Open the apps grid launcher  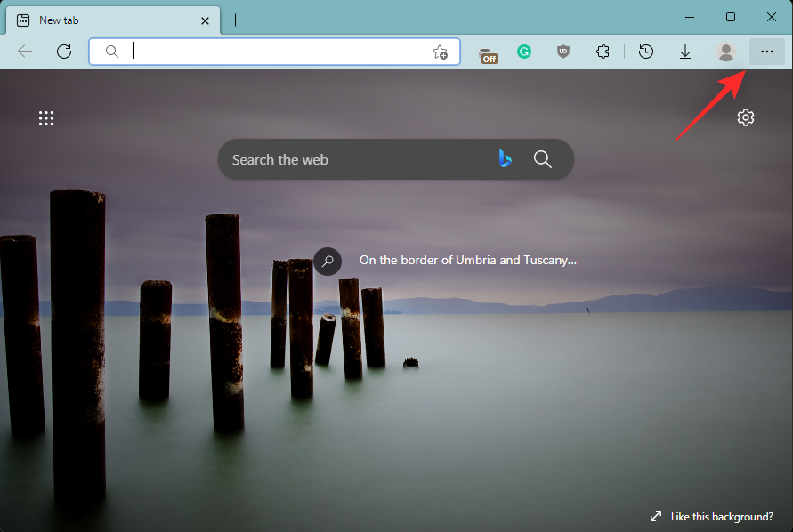tap(46, 117)
